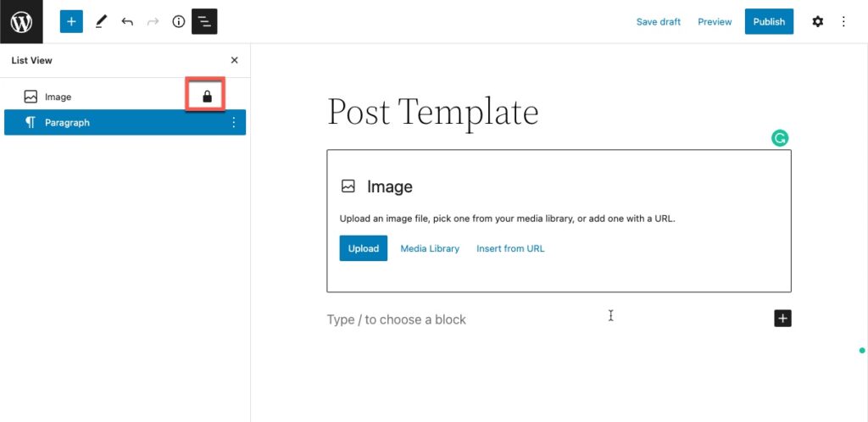
Task: Click the Undo arrow
Action: point(127,21)
